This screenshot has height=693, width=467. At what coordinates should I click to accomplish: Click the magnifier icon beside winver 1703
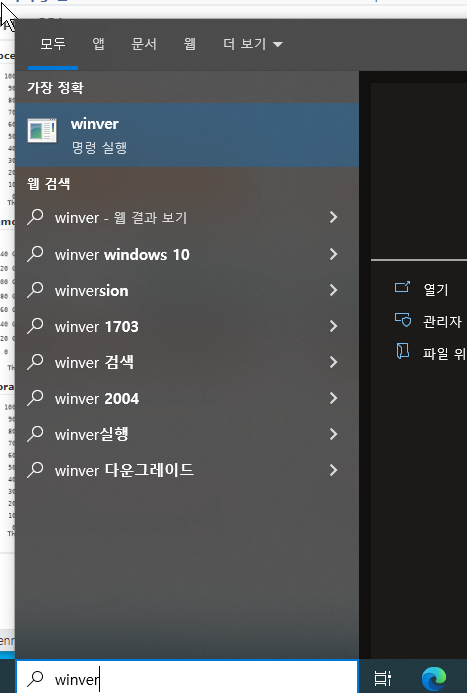35,326
